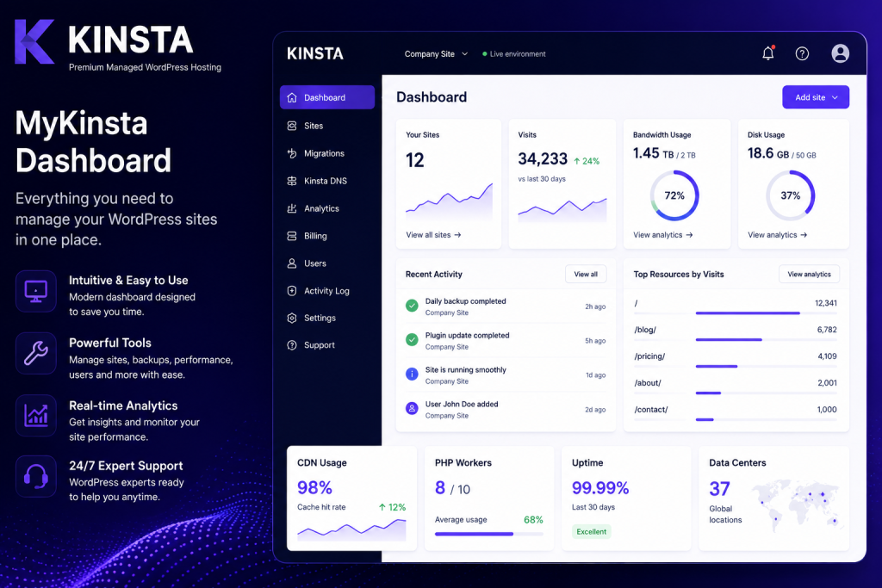
Task: Open the Activity Log menu item
Action: point(326,291)
